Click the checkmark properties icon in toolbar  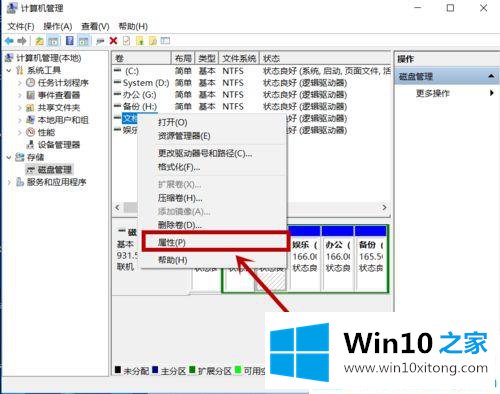pyautogui.click(x=126, y=41)
